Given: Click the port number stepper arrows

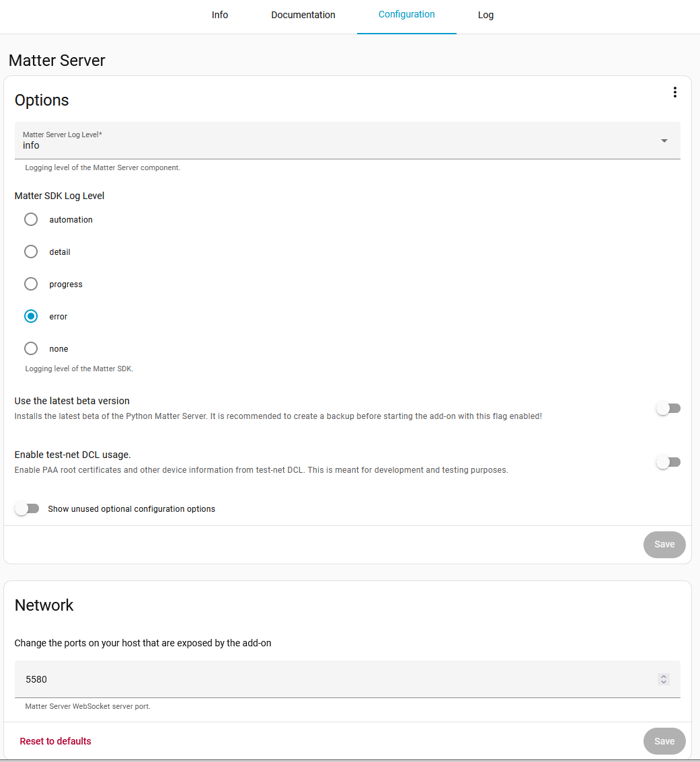Looking at the screenshot, I should click(663, 679).
